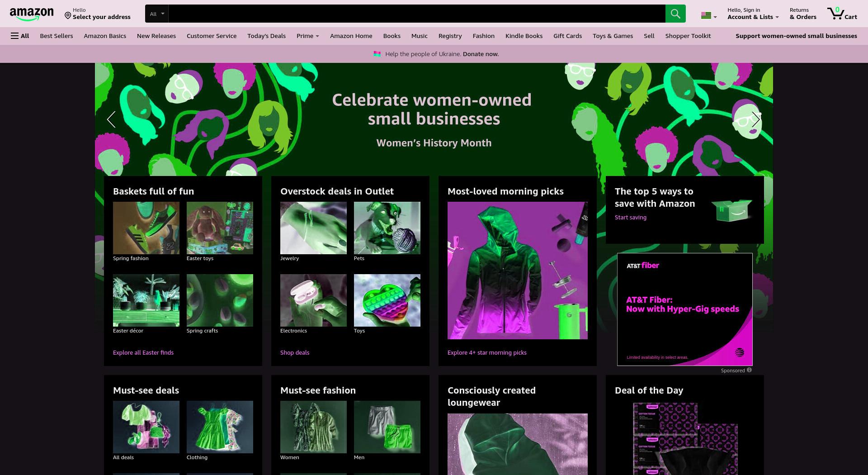Open Spring fashion thumbnail

[146, 228]
